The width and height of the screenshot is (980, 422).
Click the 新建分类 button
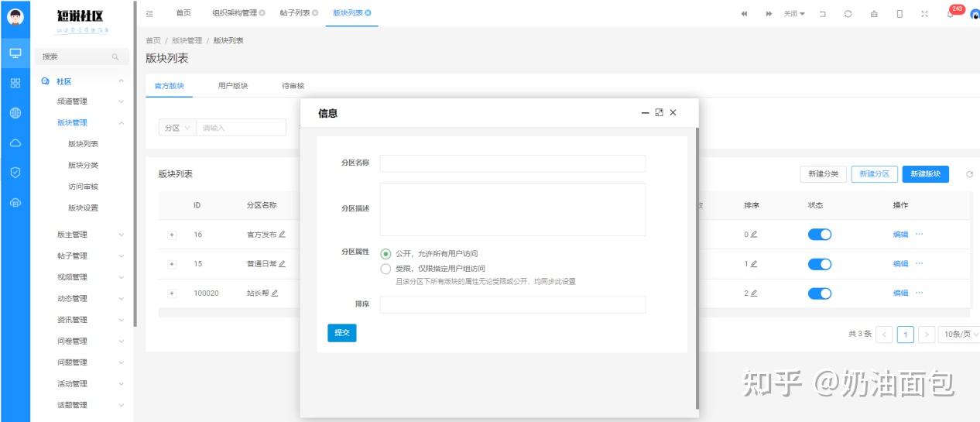(823, 174)
